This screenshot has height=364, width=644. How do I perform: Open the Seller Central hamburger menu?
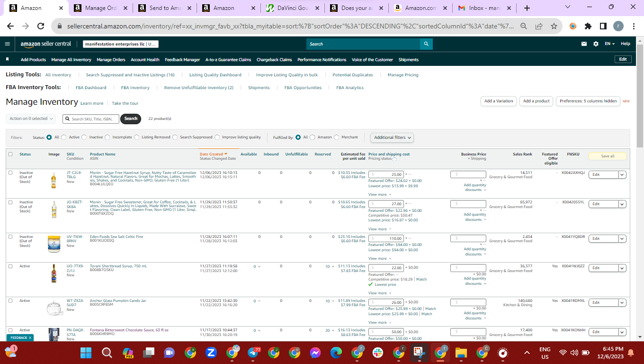7,44
